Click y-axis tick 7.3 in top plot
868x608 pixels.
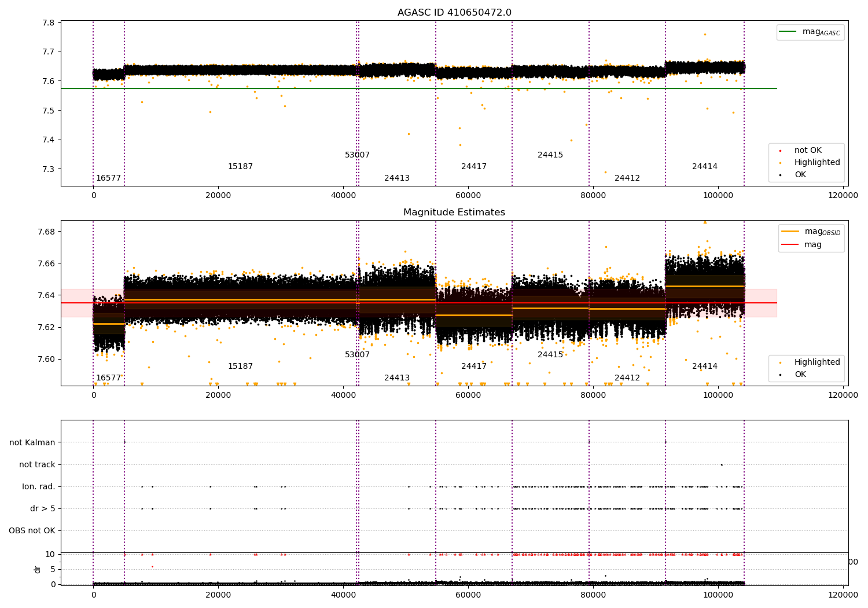[x=48, y=170]
